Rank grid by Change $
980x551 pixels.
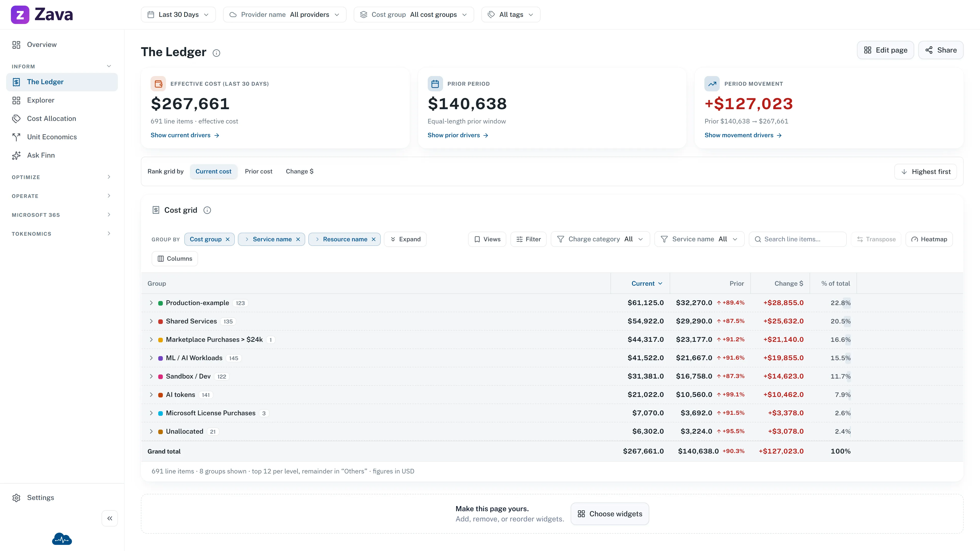299,171
